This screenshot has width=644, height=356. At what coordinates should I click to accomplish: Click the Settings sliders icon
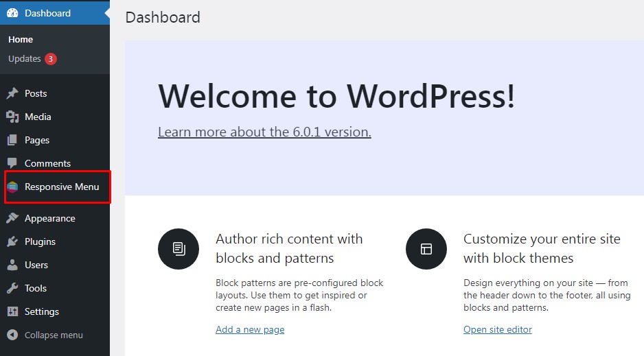coord(12,312)
